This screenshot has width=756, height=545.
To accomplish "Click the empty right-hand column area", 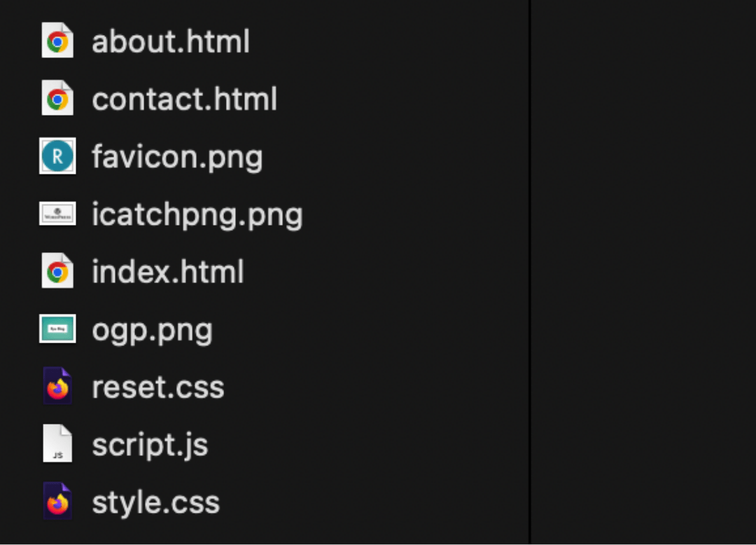I will tap(644, 272).
